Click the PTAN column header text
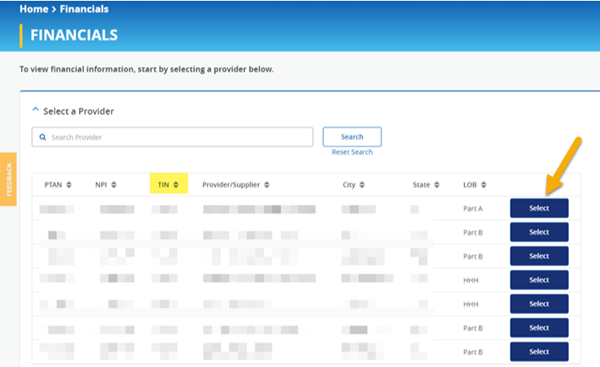The image size is (600, 367). pos(53,185)
